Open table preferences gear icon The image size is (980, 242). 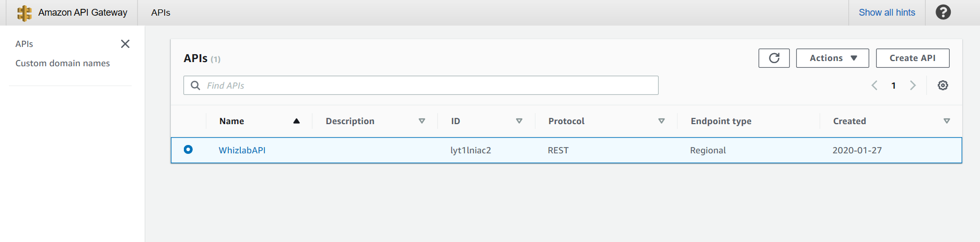click(943, 86)
